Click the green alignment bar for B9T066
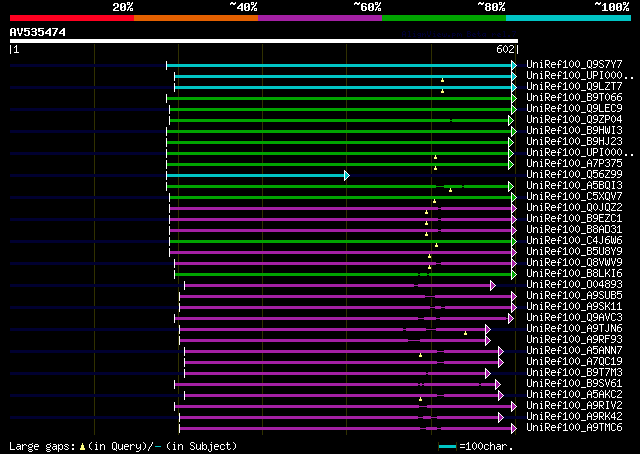This screenshot has height=454, width=640. click(x=339, y=98)
